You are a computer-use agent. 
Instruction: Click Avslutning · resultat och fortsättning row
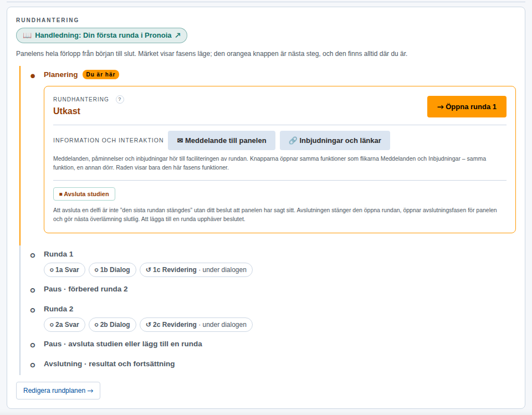(x=109, y=364)
